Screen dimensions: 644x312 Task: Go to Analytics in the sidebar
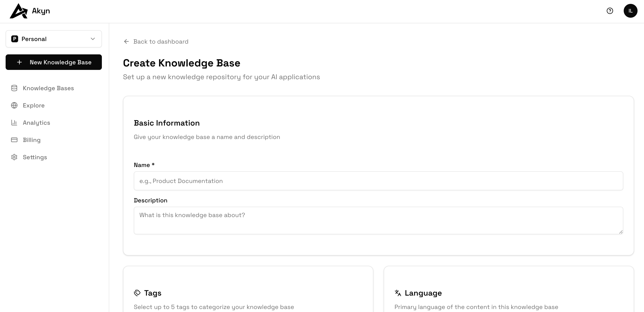point(36,123)
